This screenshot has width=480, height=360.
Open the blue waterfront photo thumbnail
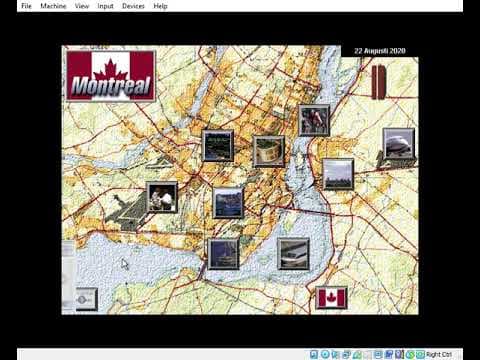tap(228, 203)
